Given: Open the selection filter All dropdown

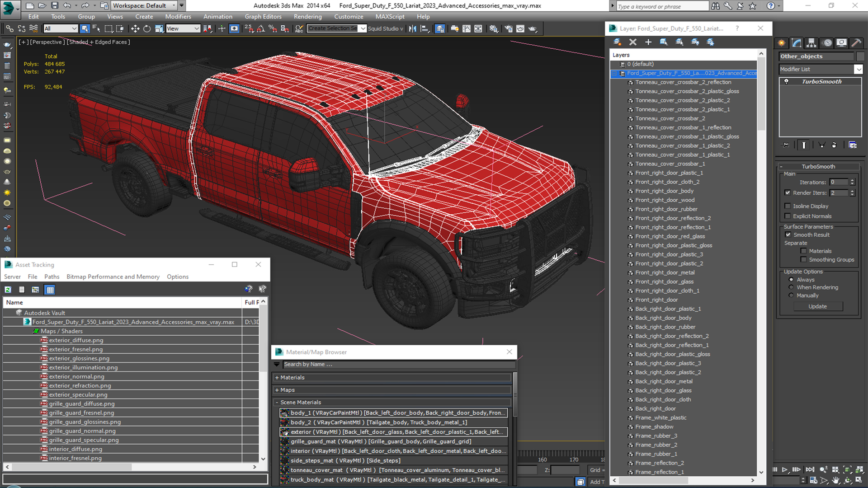Looking at the screenshot, I should (61, 28).
